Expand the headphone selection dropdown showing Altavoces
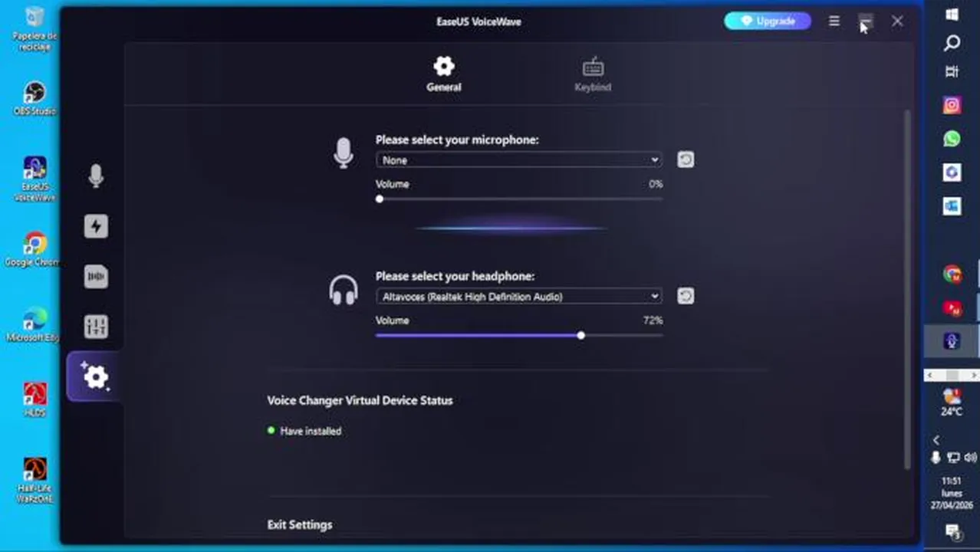 pos(519,297)
